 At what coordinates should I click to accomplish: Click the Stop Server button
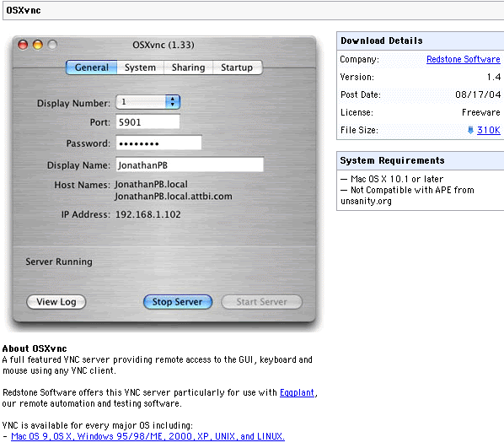pyautogui.click(x=178, y=302)
